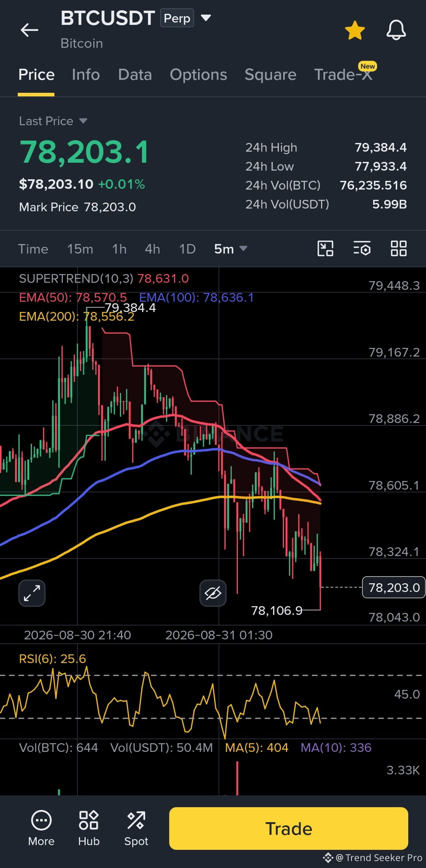The width and height of the screenshot is (426, 868).
Task: Select the 4h chart interval
Action: point(152,249)
